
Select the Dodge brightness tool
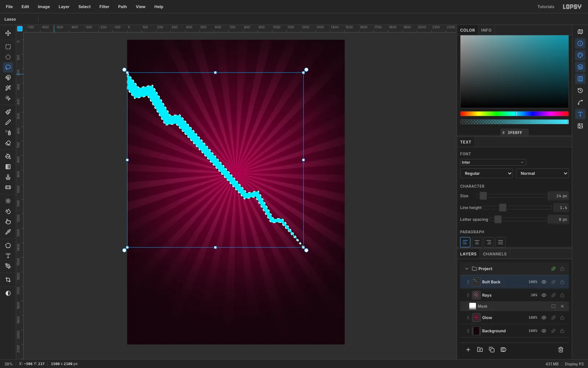pyautogui.click(x=8, y=201)
